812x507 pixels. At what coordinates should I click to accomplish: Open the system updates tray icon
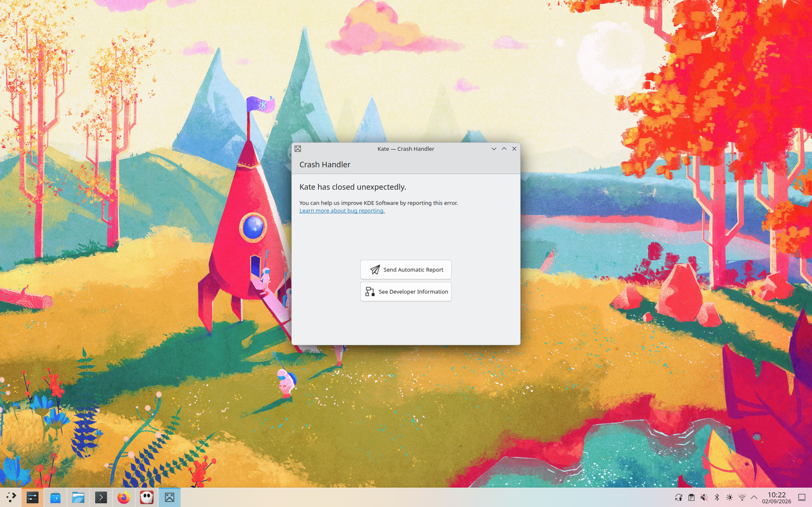(x=679, y=498)
